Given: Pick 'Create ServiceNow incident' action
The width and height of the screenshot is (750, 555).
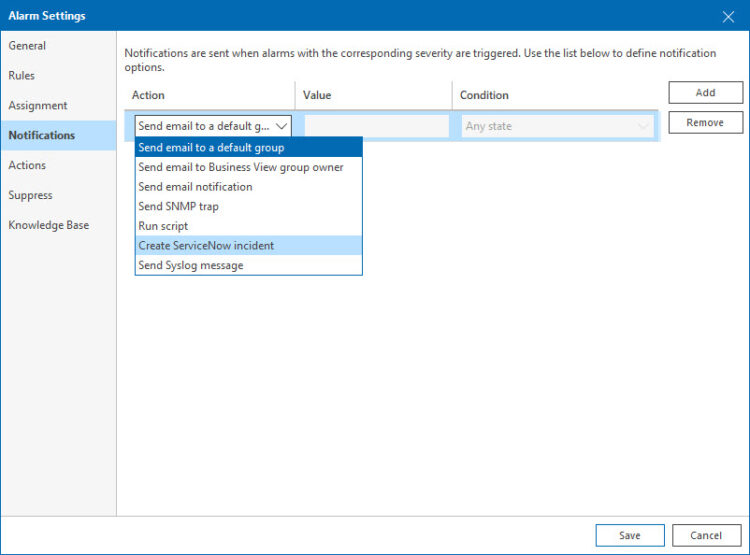Looking at the screenshot, I should (206, 246).
